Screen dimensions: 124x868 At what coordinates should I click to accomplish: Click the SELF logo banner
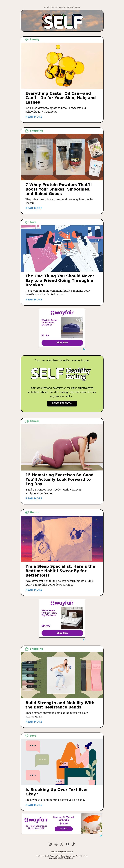tap(62, 21)
